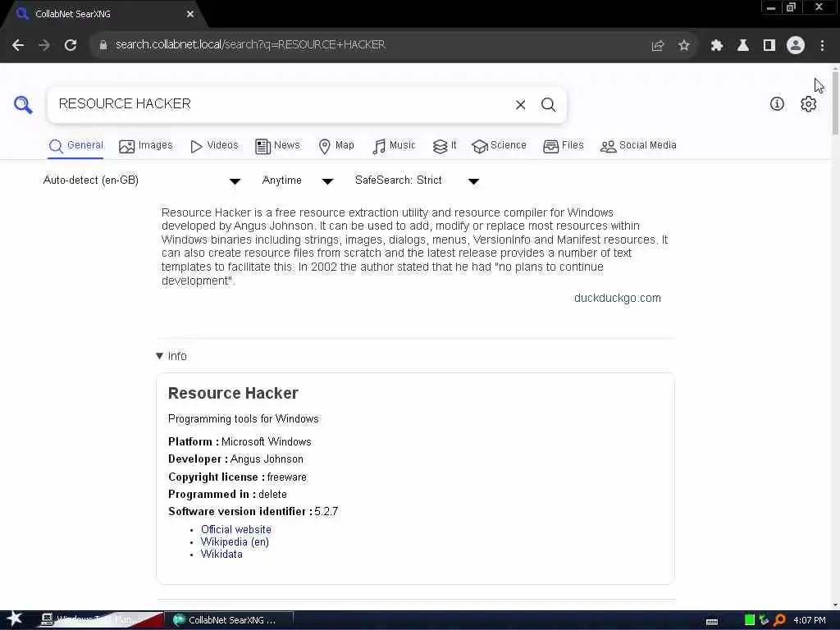840x630 pixels.
Task: Open the Wikipedia (en) link
Action: [235, 541]
